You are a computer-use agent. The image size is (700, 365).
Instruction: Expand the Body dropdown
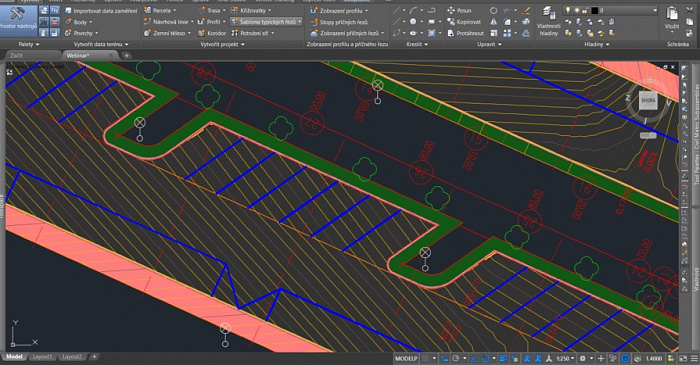(79, 22)
